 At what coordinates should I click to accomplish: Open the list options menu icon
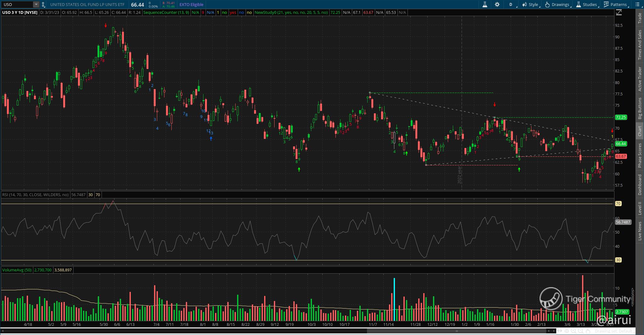pyautogui.click(x=638, y=4)
